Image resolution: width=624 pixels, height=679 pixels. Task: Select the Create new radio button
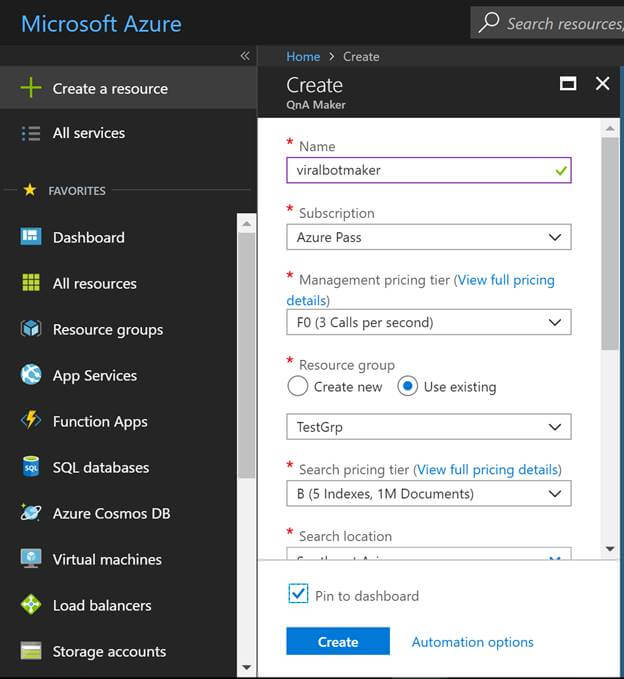pos(297,386)
